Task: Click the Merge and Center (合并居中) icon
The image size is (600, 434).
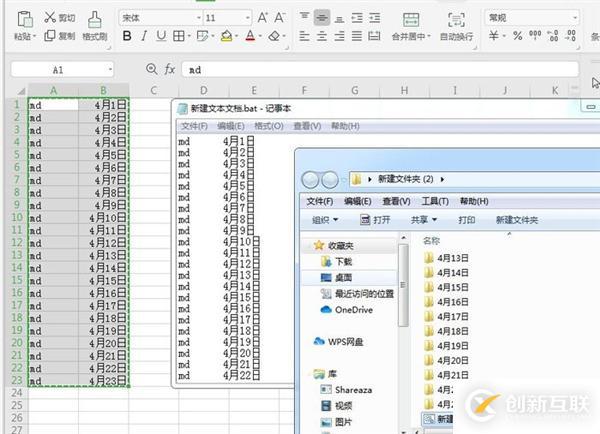Action: point(411,20)
